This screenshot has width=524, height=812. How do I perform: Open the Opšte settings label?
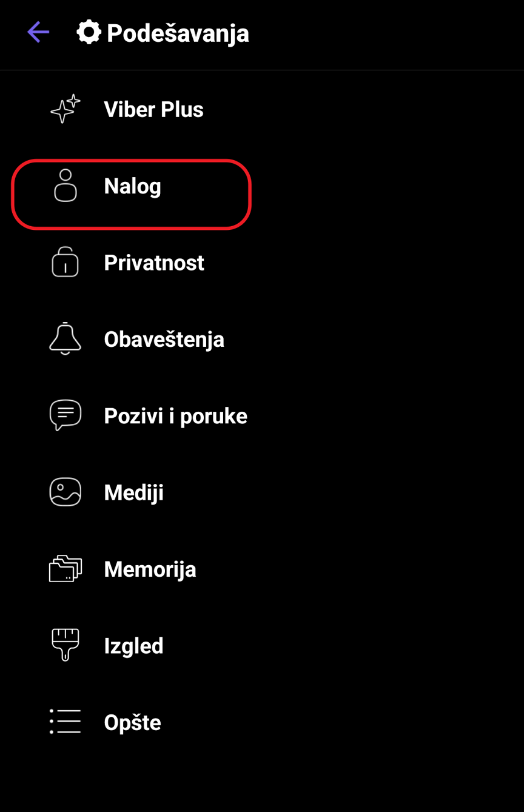[132, 722]
